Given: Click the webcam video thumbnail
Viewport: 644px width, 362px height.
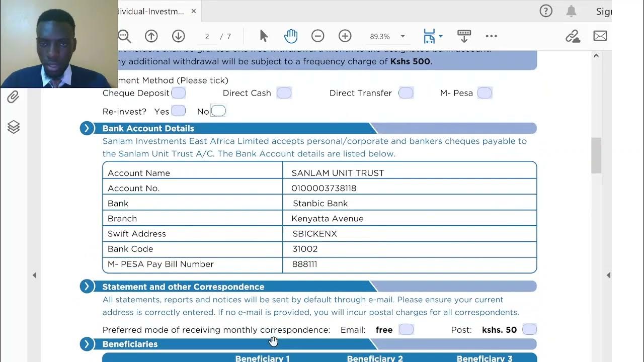Looking at the screenshot, I should tap(59, 44).
